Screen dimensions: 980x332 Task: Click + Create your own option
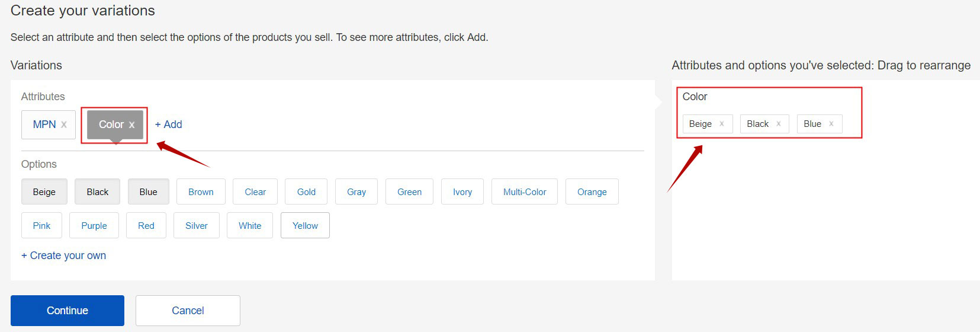63,256
